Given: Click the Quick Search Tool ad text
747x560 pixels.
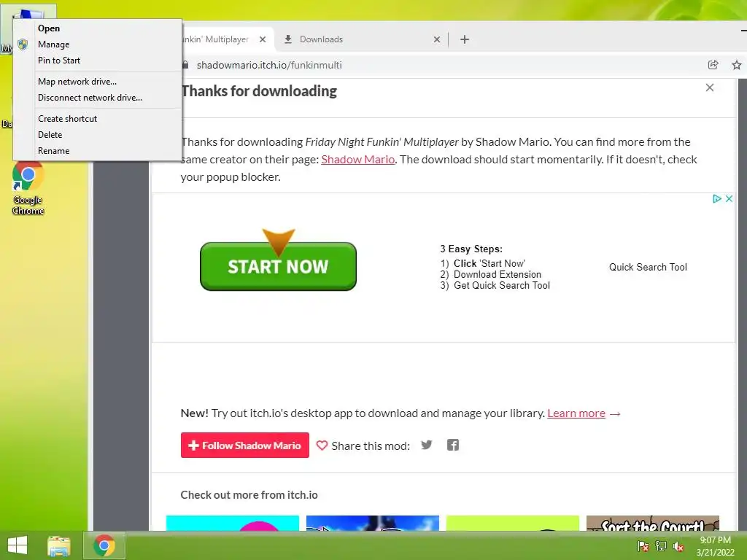Looking at the screenshot, I should click(648, 267).
